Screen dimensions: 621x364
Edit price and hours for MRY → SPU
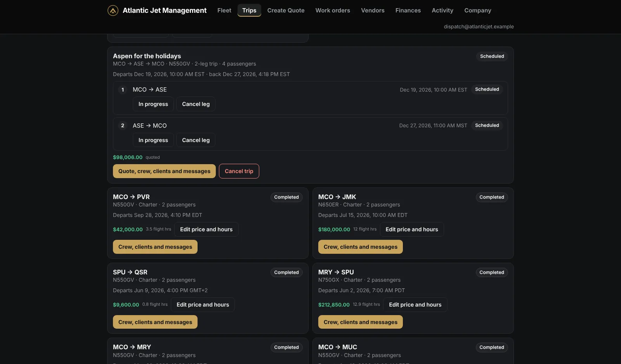tap(415, 305)
